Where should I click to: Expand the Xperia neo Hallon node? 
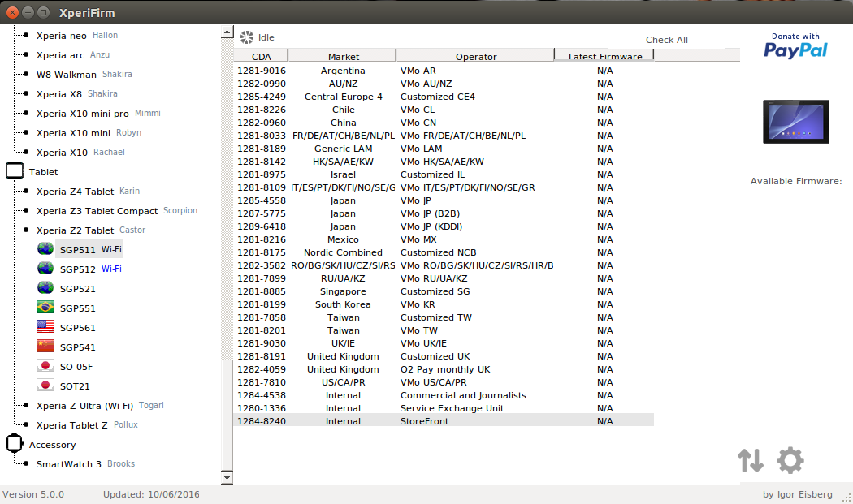25,36
